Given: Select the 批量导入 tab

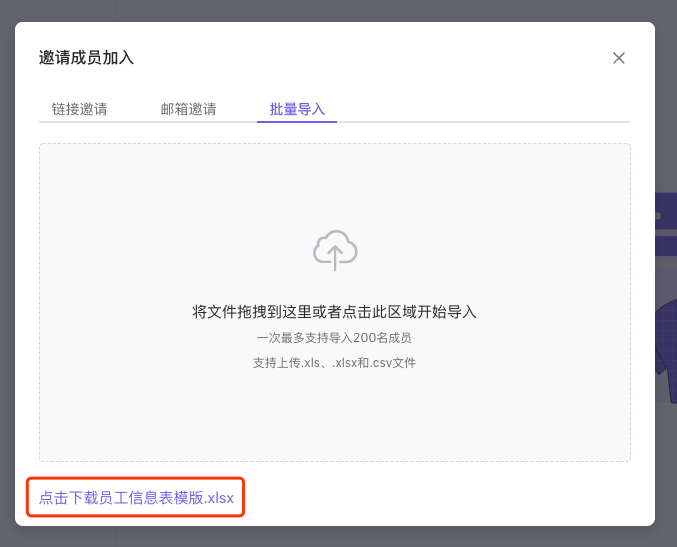Looking at the screenshot, I should pyautogui.click(x=297, y=109).
